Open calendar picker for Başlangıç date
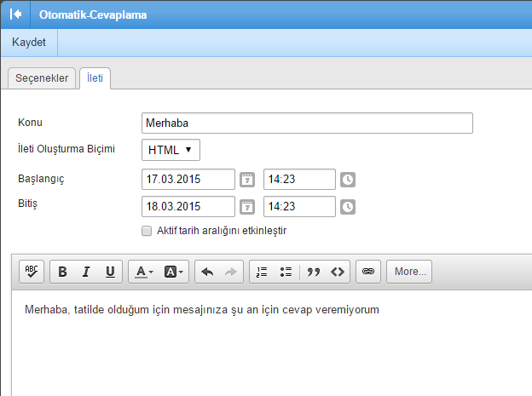The image size is (532, 396). coord(246,180)
